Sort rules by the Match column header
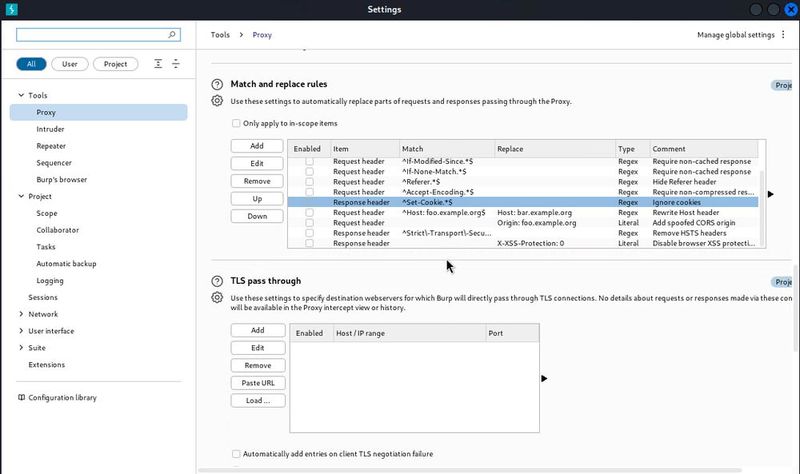 click(x=447, y=149)
